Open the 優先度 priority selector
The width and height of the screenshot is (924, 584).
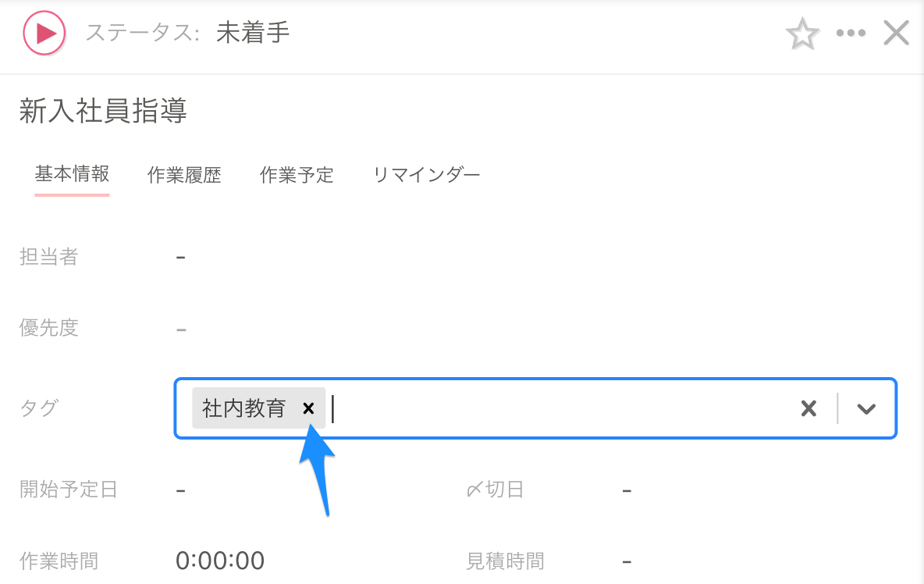[x=180, y=328]
